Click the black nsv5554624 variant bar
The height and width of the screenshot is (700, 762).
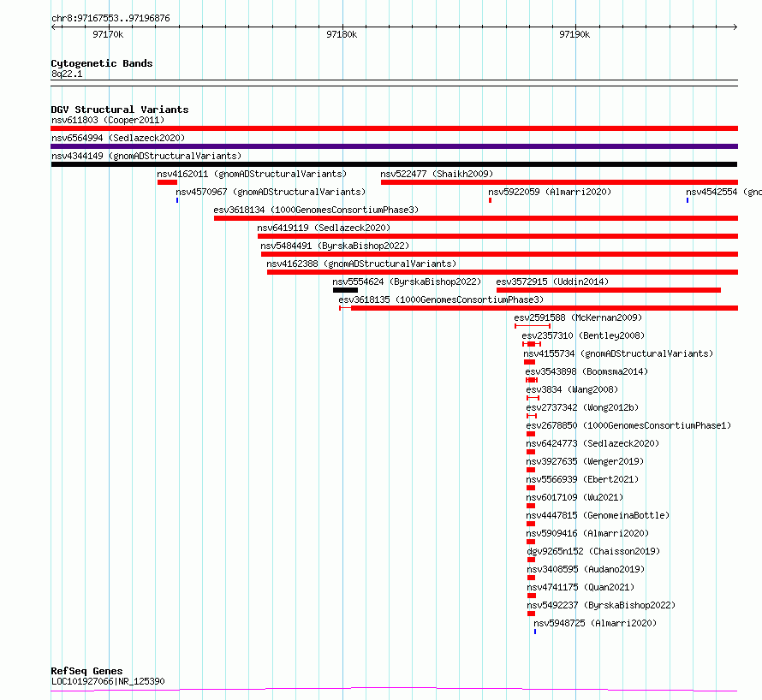[x=346, y=290]
